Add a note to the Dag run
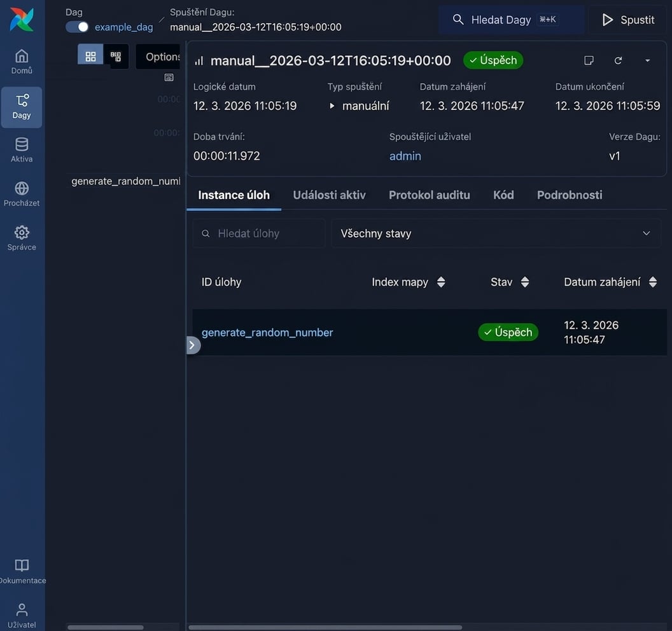Viewport: 672px width, 631px height. 589,60
